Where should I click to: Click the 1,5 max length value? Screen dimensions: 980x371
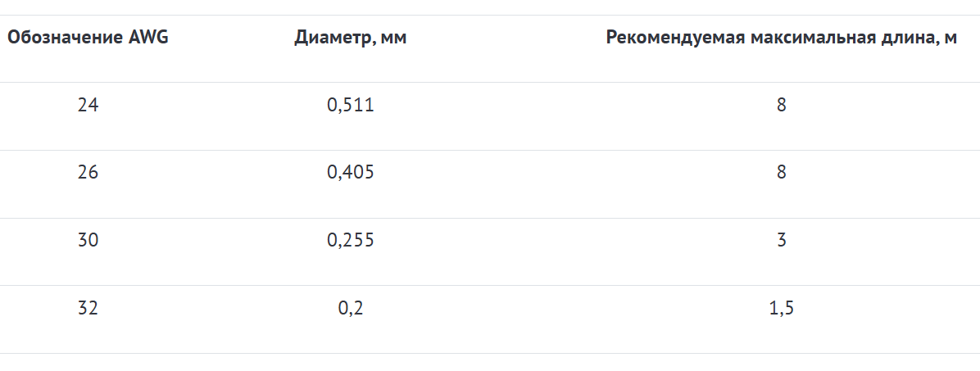(781, 308)
